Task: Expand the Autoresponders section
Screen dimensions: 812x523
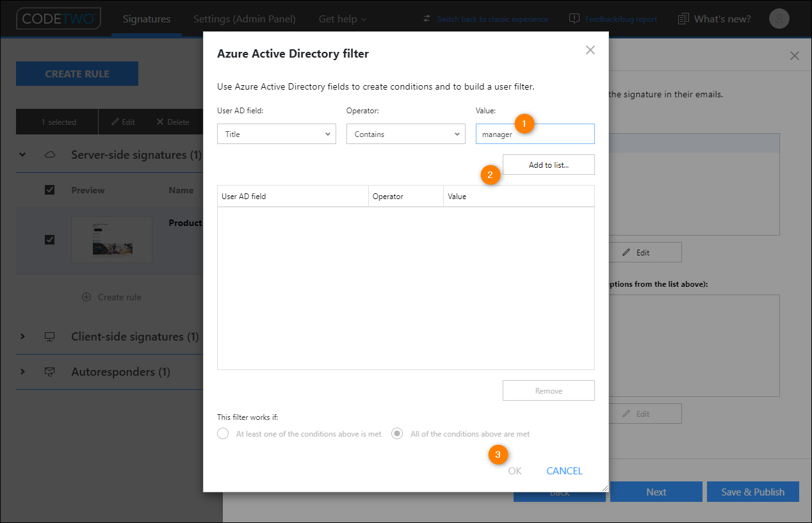Action: pyautogui.click(x=23, y=372)
